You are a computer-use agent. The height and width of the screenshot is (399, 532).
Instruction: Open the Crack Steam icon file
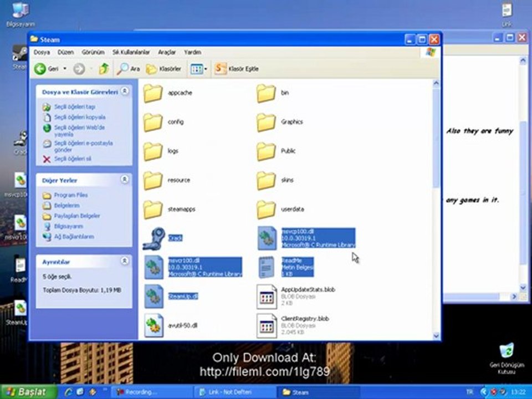point(153,238)
